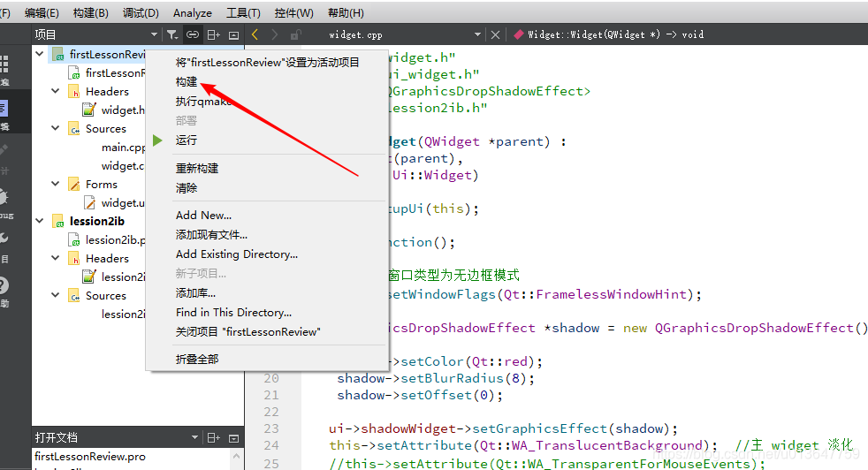Collapse Sources under firstLessonReview
868x470 pixels.
pyautogui.click(x=56, y=128)
